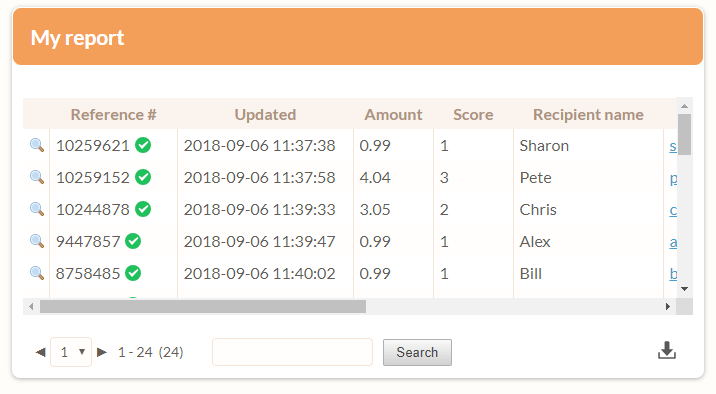Click vertical scrollbar down arrow
The image size is (716, 394).
(x=684, y=289)
